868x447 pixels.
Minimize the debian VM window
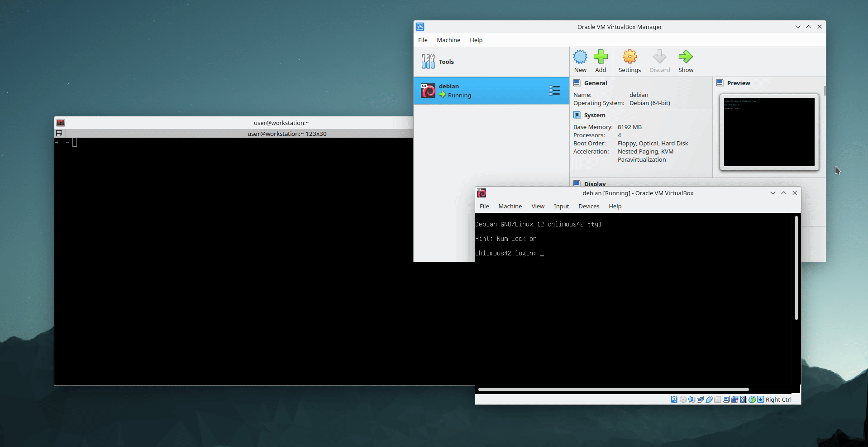pos(773,193)
